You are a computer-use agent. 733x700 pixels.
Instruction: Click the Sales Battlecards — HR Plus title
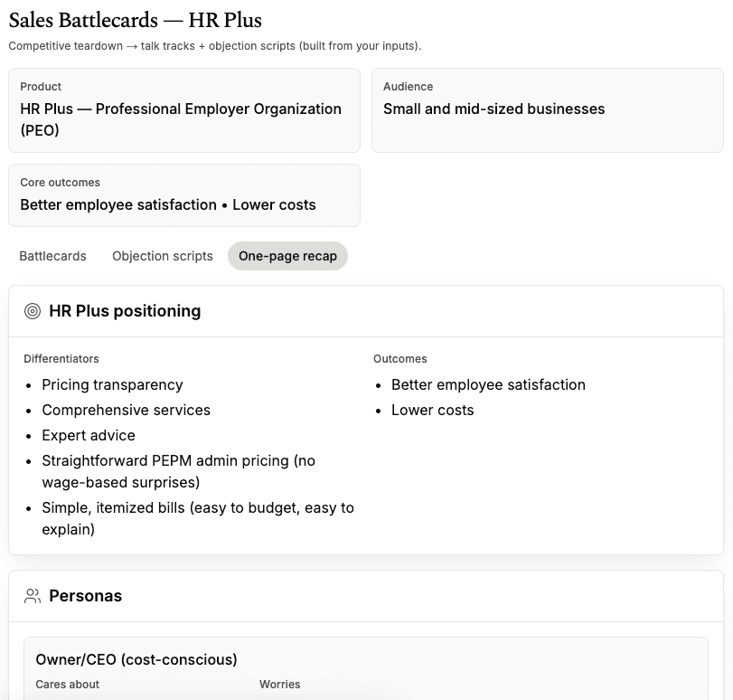(136, 19)
